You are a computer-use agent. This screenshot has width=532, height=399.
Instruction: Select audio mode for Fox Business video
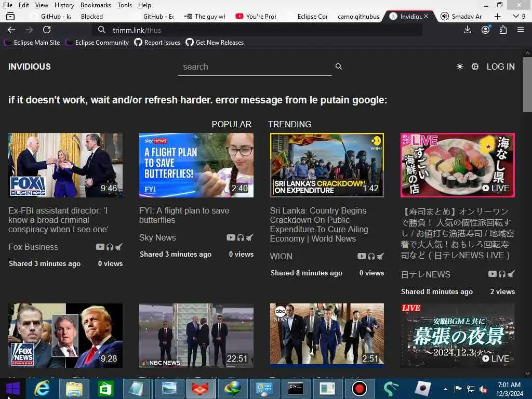(110, 247)
